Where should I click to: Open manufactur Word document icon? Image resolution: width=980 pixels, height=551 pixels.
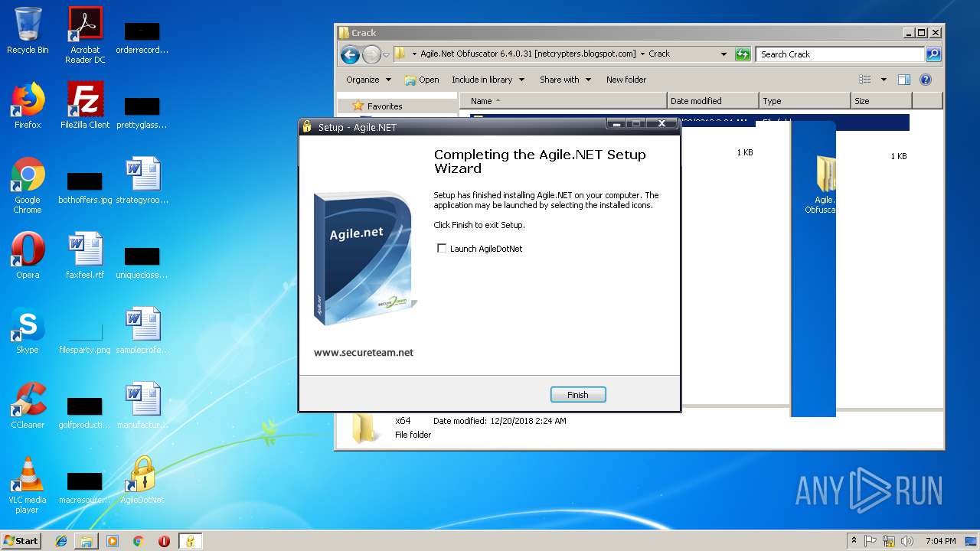(142, 406)
